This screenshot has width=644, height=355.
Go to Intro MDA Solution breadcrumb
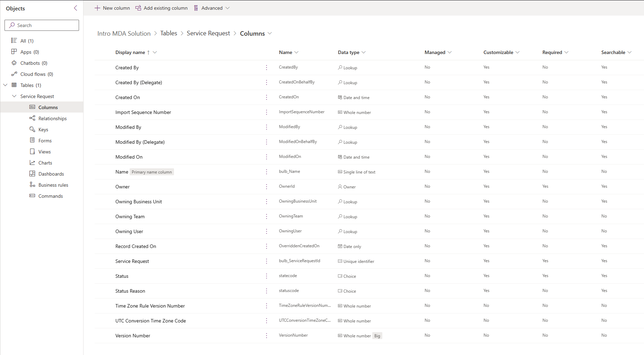[124, 33]
